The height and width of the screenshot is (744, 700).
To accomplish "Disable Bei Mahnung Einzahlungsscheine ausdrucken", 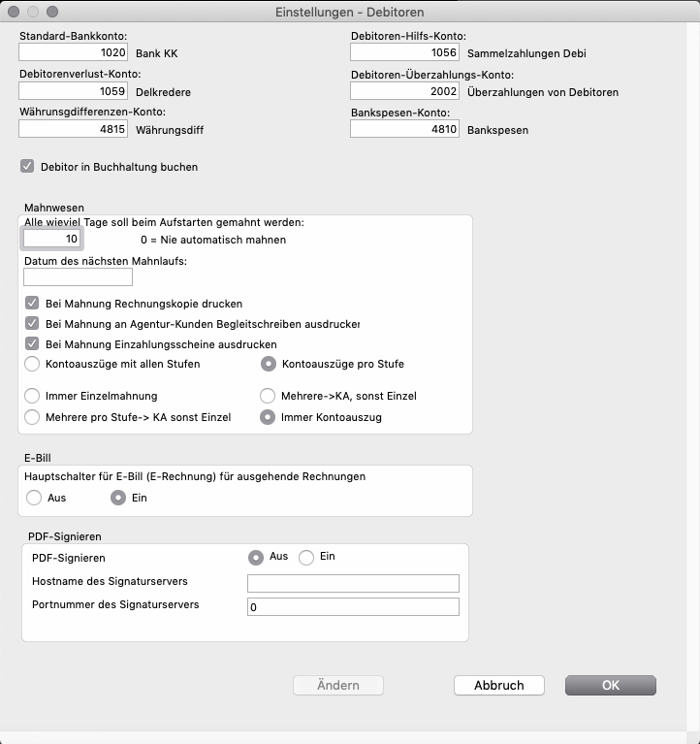I will pos(33,344).
